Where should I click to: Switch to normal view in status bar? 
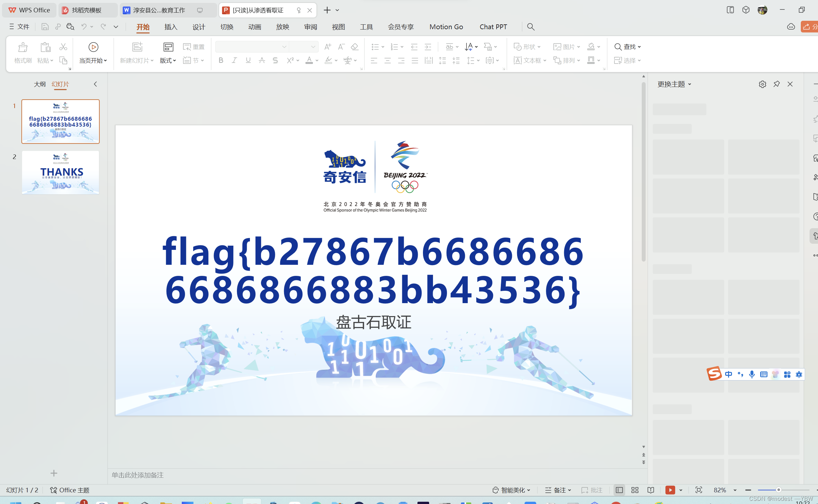point(619,490)
